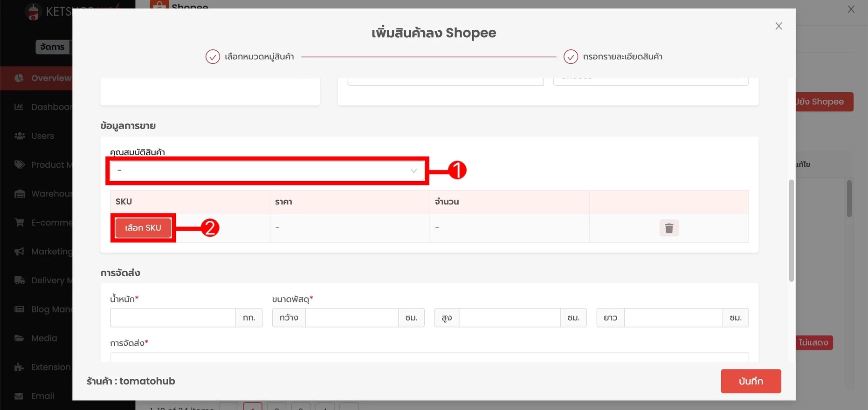Click the Users sidebar icon
The image size is (868, 410).
[19, 136]
